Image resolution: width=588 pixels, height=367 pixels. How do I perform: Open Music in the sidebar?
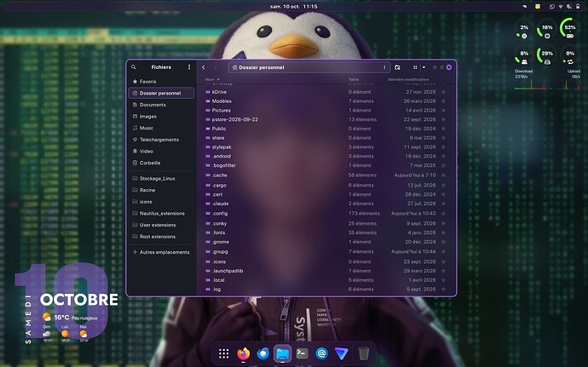(x=162, y=128)
